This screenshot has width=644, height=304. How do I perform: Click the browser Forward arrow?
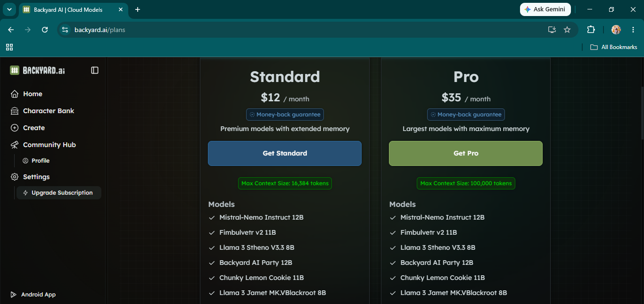click(x=28, y=30)
